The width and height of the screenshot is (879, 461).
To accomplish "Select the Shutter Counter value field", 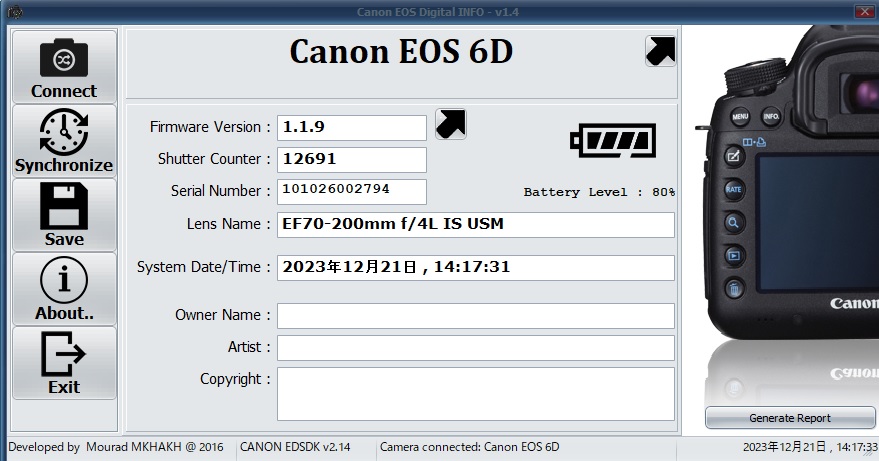I will (x=351, y=159).
